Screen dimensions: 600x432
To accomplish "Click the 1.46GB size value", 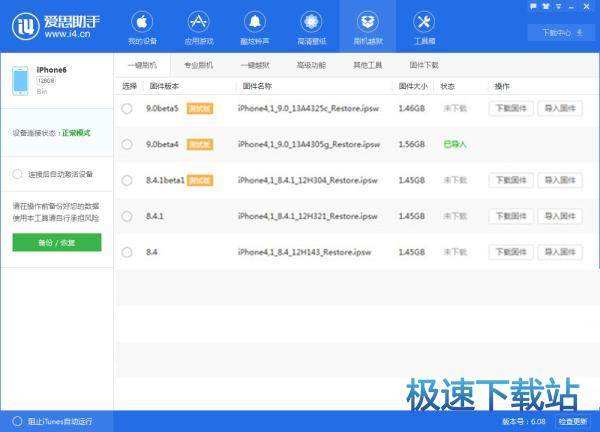I will coord(411,108).
